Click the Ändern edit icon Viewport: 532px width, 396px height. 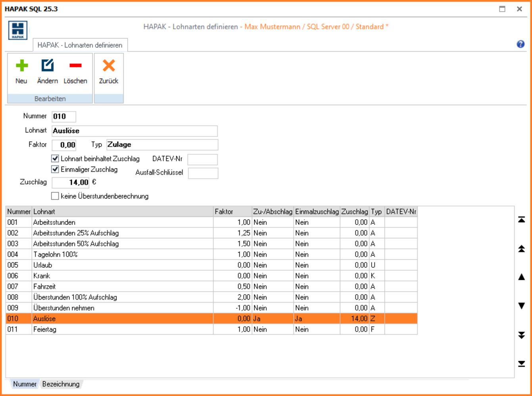point(47,66)
